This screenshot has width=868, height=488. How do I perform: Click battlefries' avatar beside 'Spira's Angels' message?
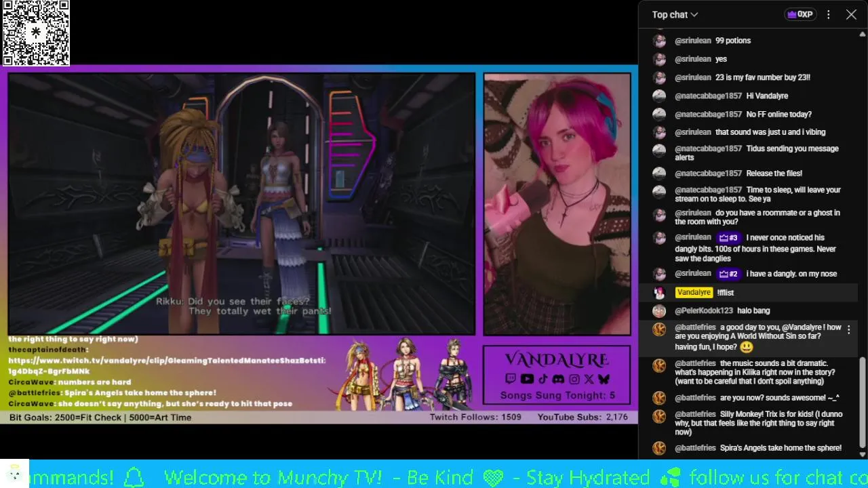tap(659, 448)
